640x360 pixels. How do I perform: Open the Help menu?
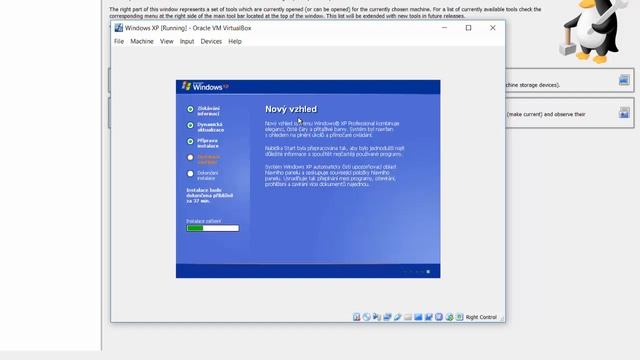pyautogui.click(x=235, y=41)
